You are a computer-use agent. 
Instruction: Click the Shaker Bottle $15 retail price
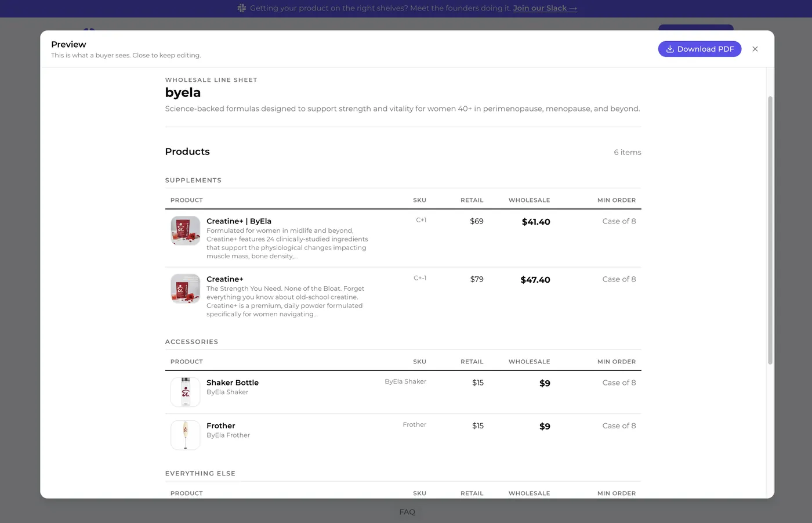(x=478, y=383)
